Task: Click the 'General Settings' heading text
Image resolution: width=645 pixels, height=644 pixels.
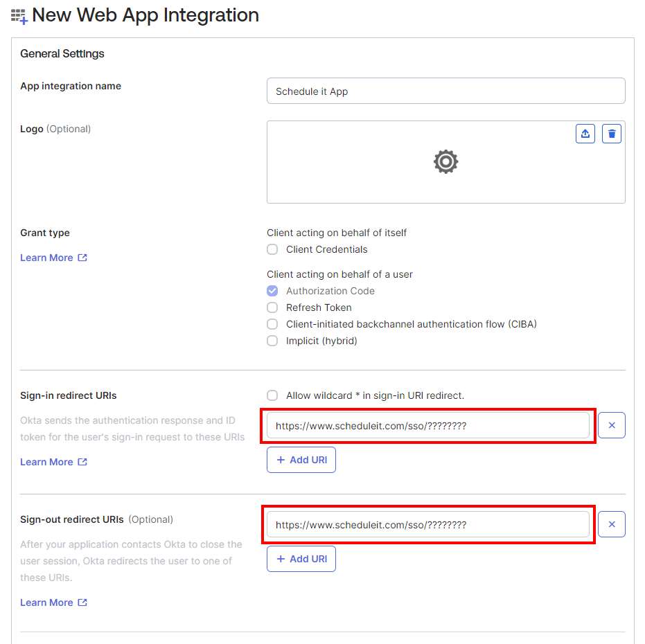Action: (x=62, y=54)
